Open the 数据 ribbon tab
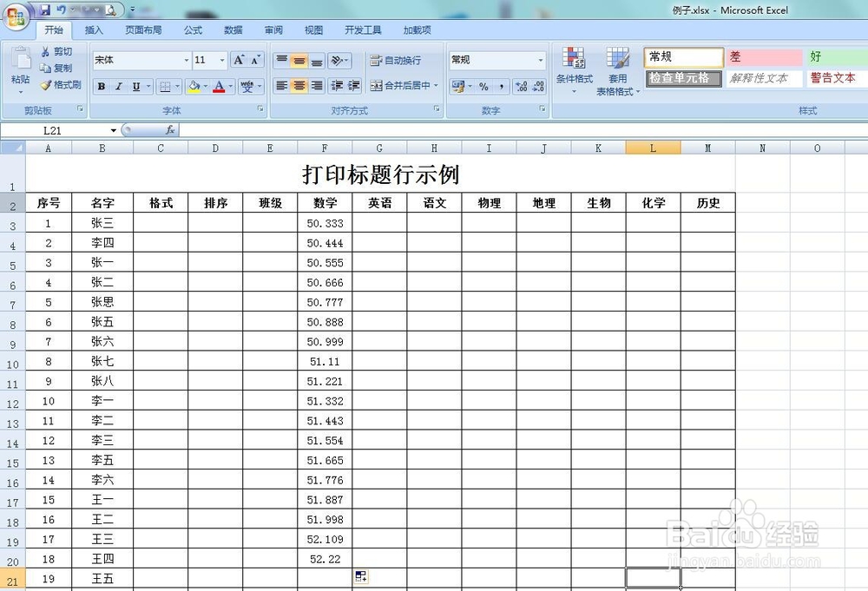This screenshot has width=868, height=591. pyautogui.click(x=233, y=30)
